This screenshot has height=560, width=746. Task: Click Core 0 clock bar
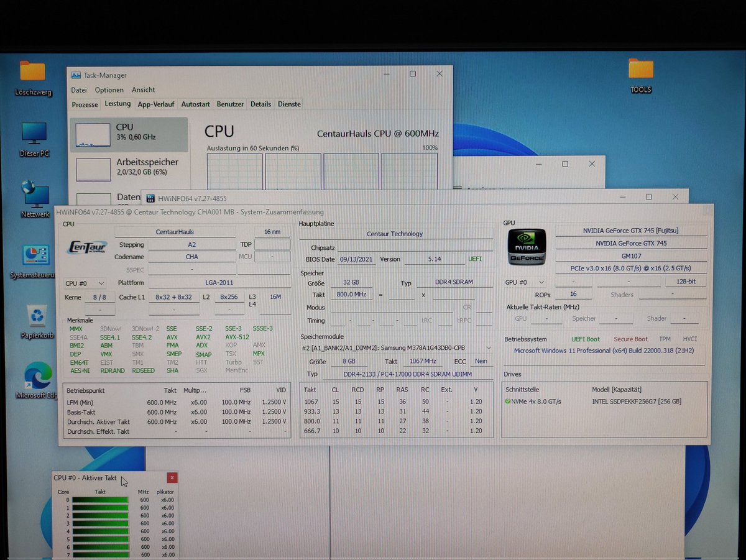pyautogui.click(x=100, y=500)
